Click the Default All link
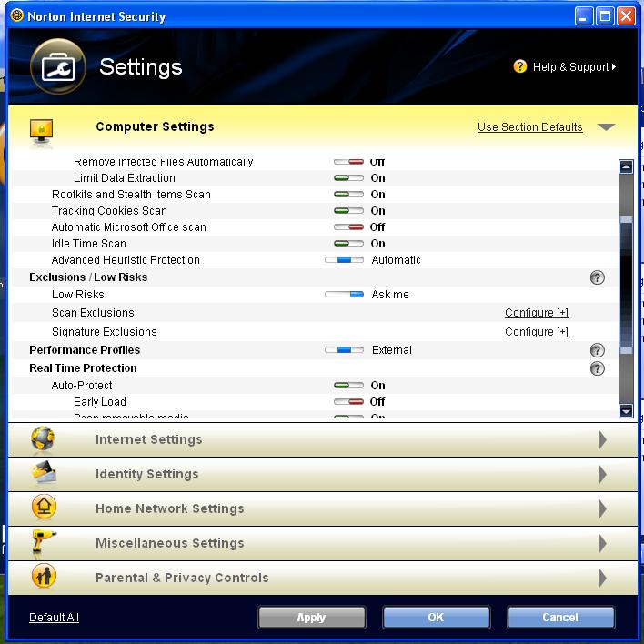 (54, 618)
